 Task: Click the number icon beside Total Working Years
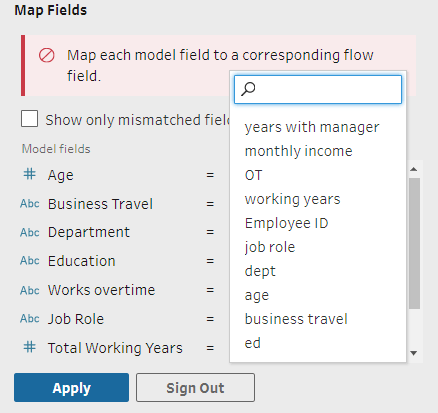tap(30, 347)
